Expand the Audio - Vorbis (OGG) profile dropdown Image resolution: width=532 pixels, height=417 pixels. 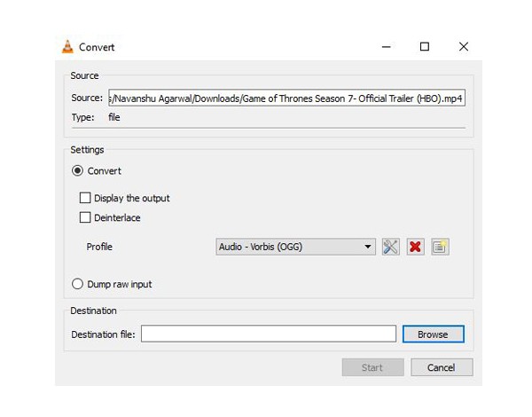[295, 247]
